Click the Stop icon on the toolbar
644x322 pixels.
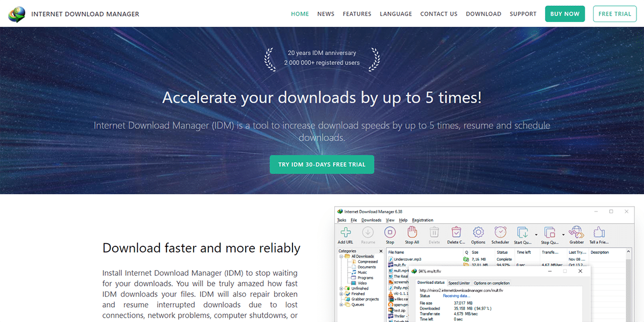[x=391, y=232]
